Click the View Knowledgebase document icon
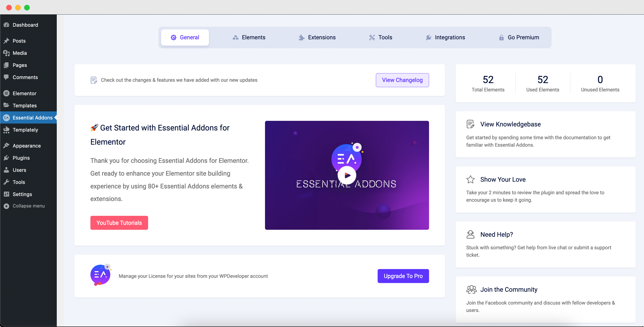The height and width of the screenshot is (327, 644). click(x=470, y=124)
